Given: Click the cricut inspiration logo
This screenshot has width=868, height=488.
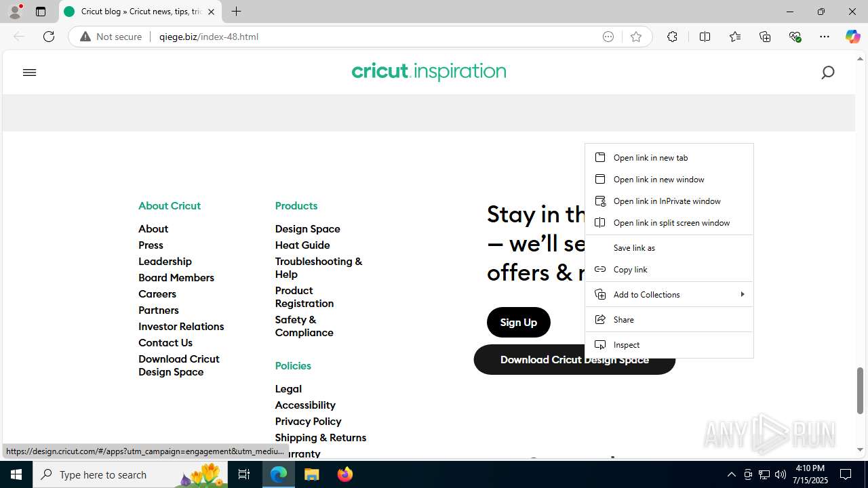Looking at the screenshot, I should click(x=429, y=72).
